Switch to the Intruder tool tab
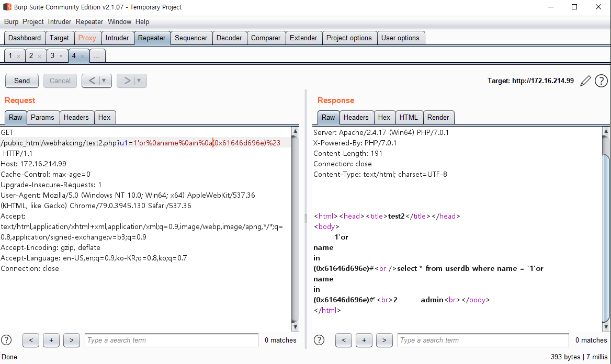This screenshot has width=611, height=364. click(117, 38)
